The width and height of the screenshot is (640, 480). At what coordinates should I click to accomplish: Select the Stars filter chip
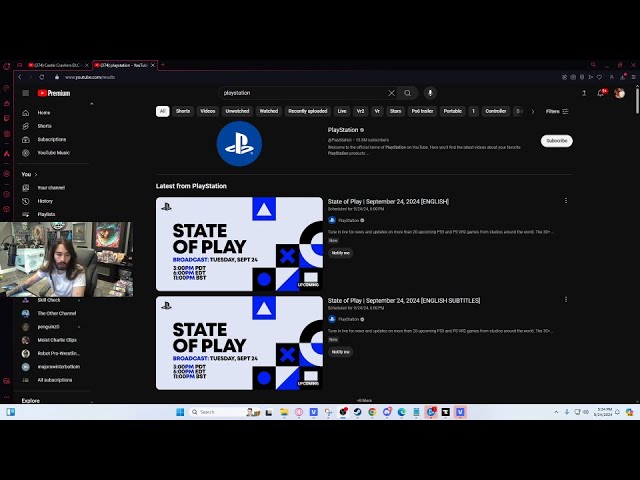coord(396,111)
